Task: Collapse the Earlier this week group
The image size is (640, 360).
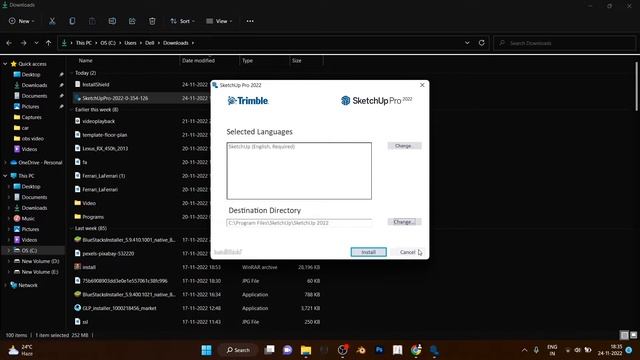Action: tap(72, 110)
